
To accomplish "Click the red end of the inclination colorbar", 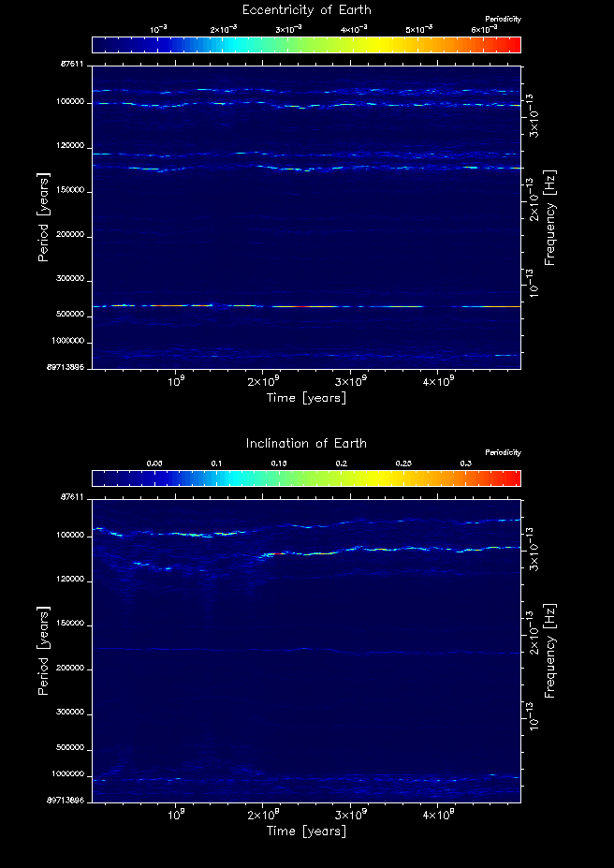I will pos(510,478).
